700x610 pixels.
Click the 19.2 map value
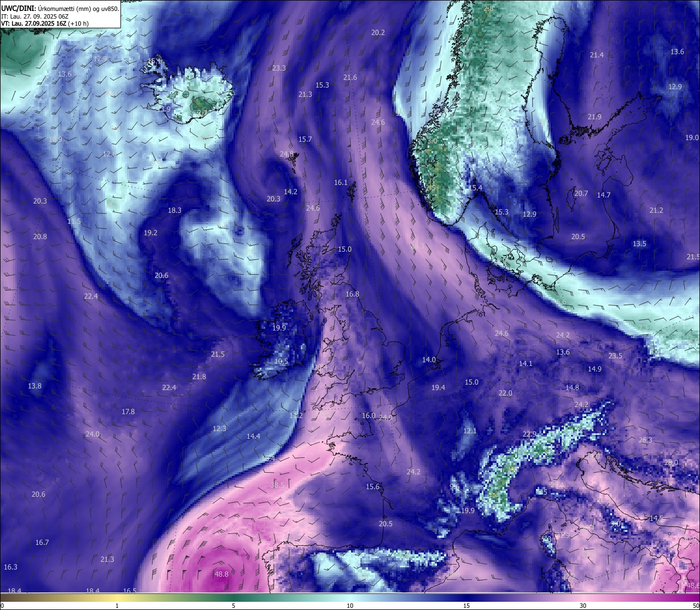click(150, 233)
